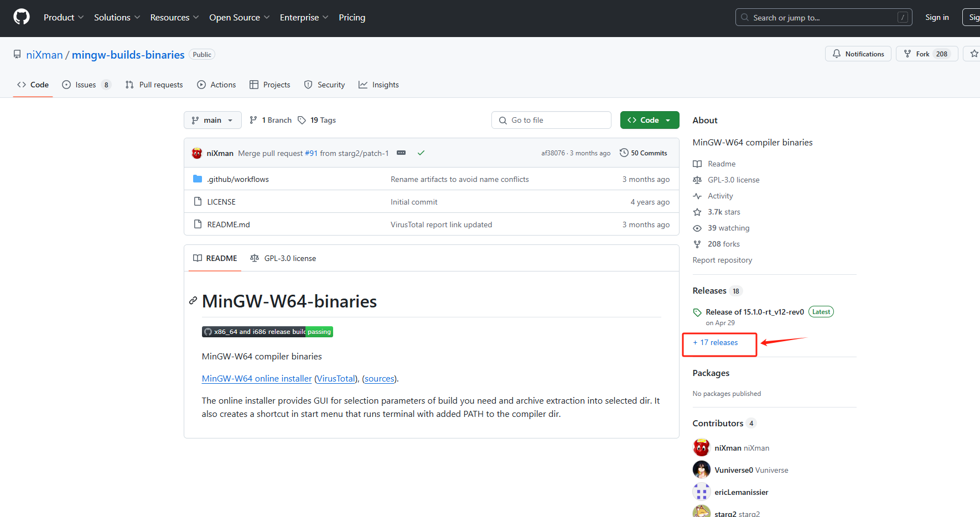Click the Notifications bell button

pyautogui.click(x=858, y=54)
